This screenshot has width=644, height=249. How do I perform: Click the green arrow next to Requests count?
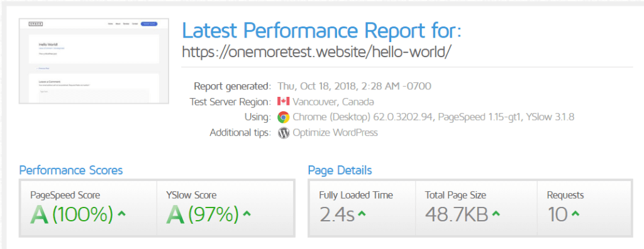point(575,213)
